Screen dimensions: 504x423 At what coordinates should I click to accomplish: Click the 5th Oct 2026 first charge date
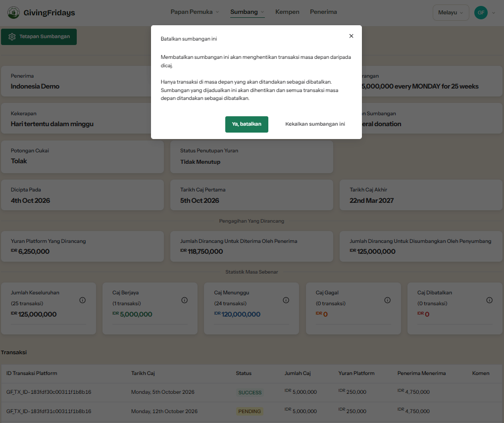point(200,201)
